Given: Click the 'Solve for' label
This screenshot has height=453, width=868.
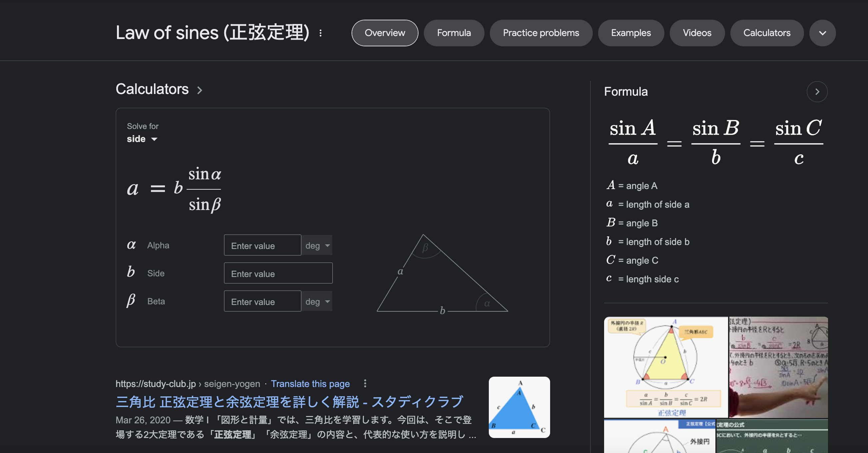Looking at the screenshot, I should pyautogui.click(x=143, y=126).
